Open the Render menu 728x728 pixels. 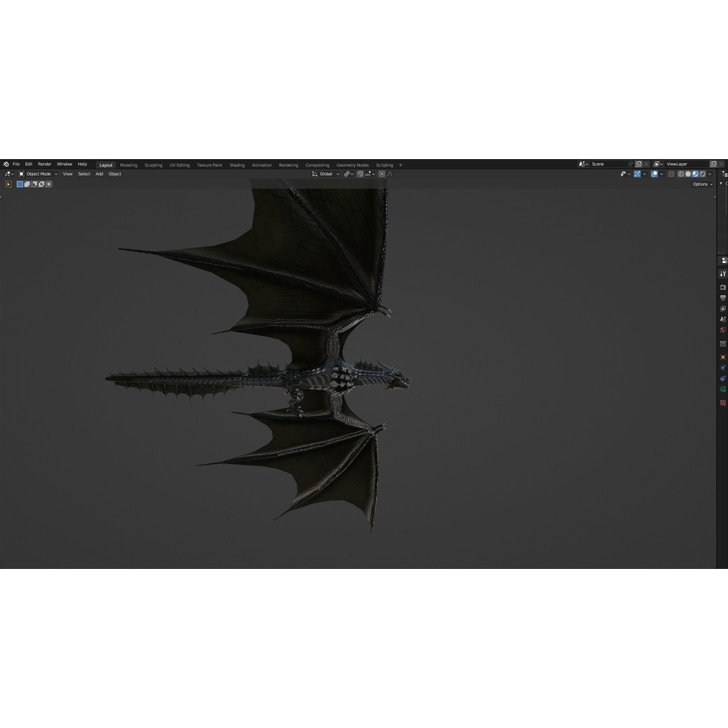[44, 164]
